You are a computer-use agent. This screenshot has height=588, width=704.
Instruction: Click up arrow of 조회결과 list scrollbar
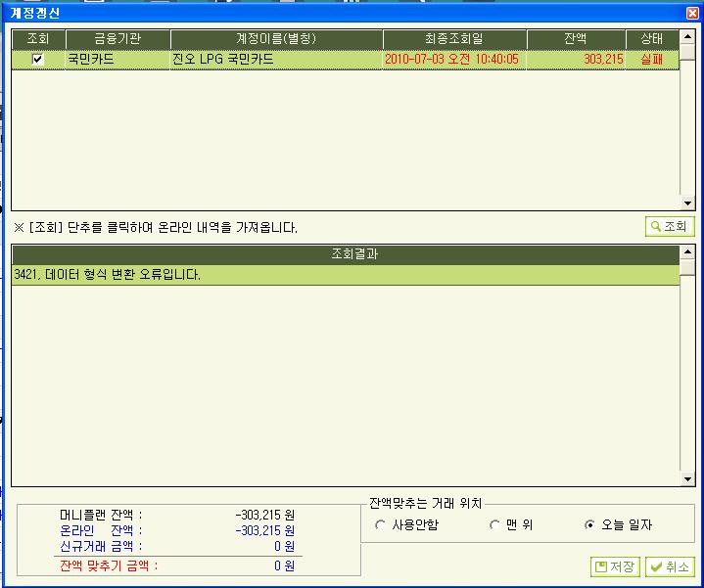[687, 253]
